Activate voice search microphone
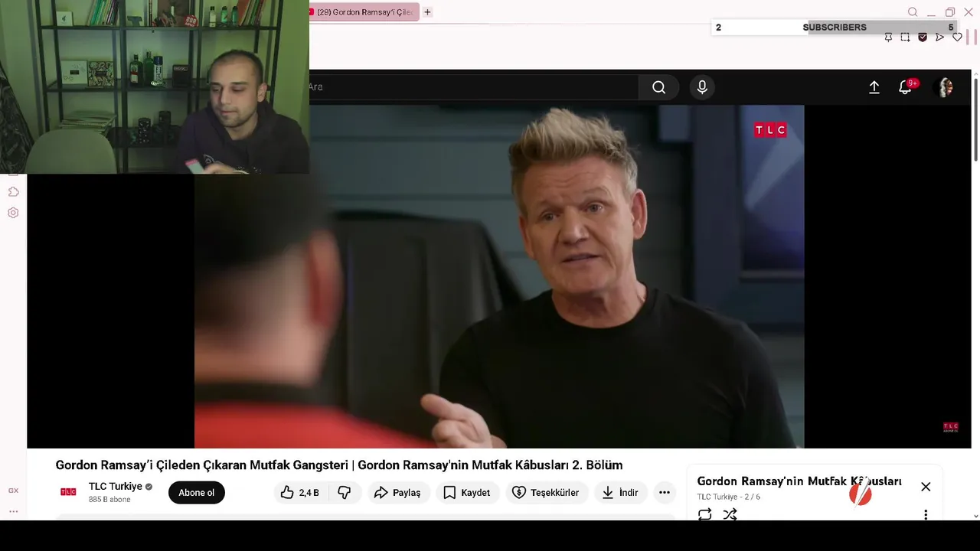 tap(702, 87)
